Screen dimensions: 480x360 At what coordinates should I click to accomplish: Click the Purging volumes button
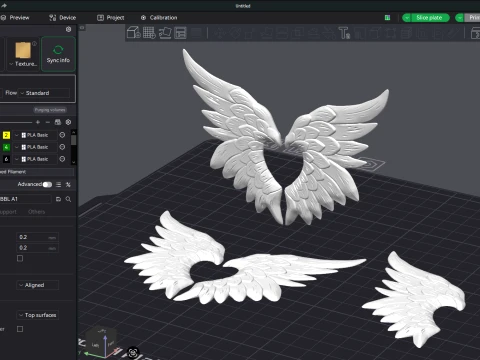tap(50, 110)
